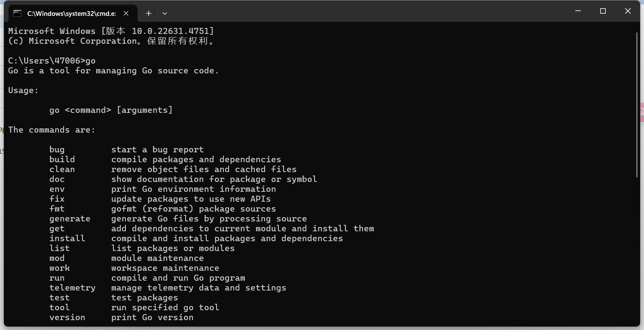Click the 'version' command at the bottom

point(67,318)
